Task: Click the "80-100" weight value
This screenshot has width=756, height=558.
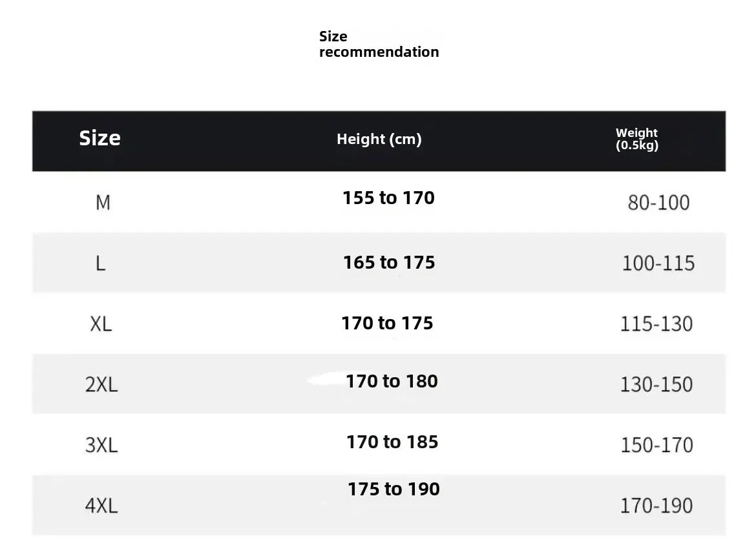Action: point(658,203)
